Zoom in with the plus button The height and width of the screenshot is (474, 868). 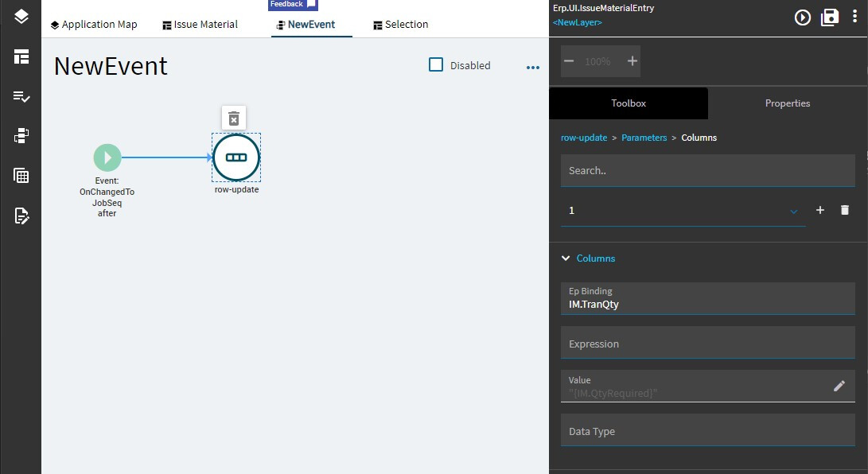coord(633,61)
